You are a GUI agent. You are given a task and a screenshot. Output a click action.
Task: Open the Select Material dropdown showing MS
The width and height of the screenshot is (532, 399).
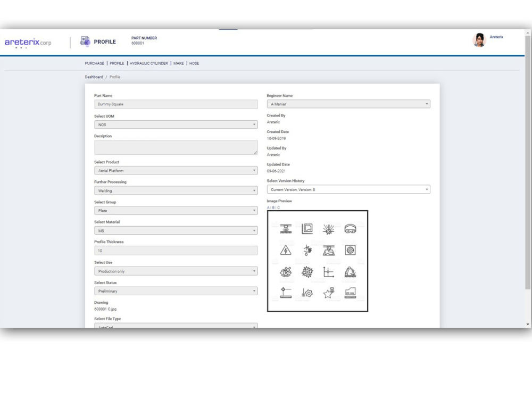click(176, 231)
